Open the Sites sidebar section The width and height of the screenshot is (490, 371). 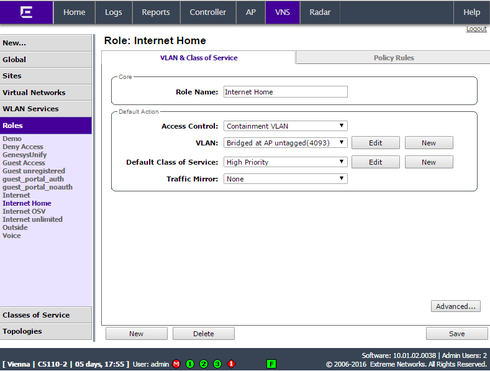point(46,76)
